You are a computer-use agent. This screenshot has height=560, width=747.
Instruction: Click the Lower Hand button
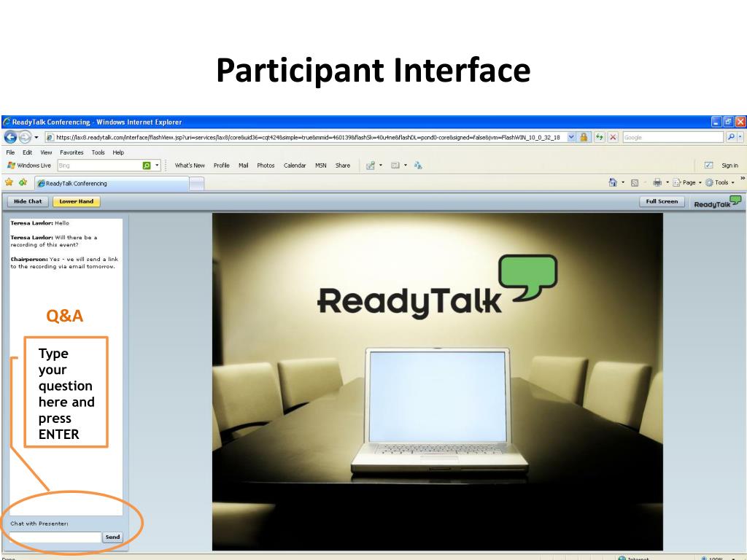point(76,201)
